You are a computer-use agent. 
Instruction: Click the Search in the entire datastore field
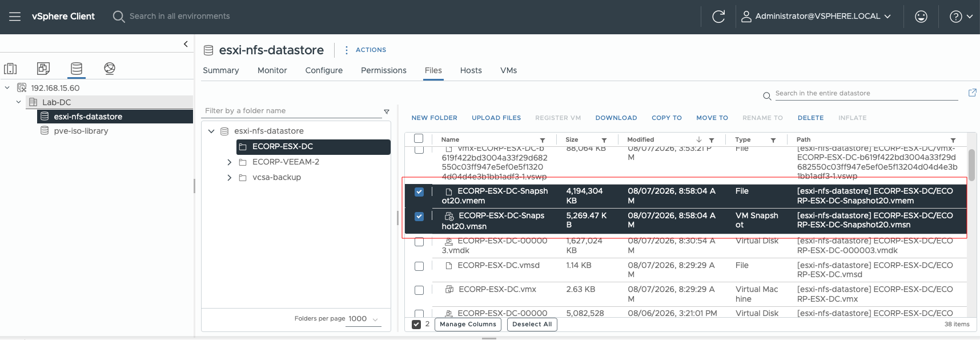[x=866, y=94]
